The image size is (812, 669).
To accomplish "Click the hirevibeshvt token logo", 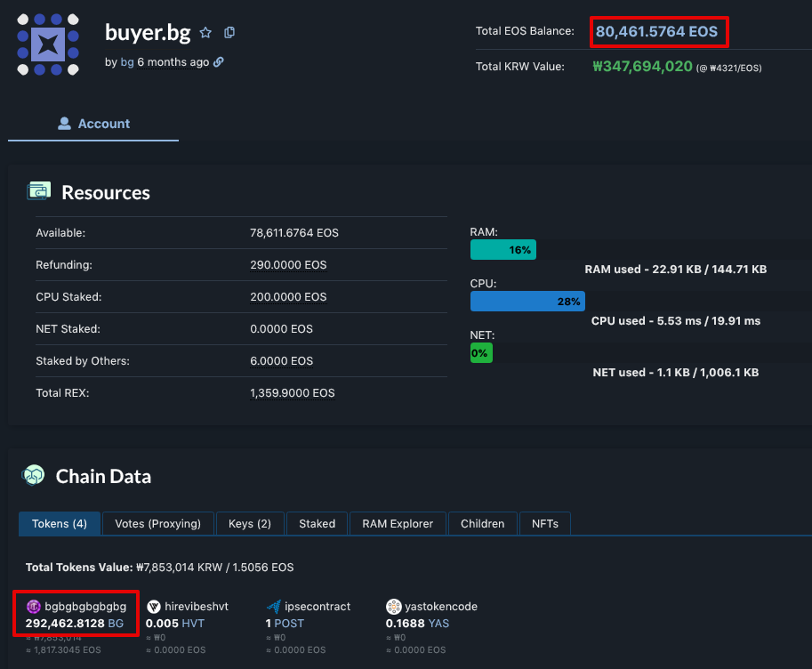I will [x=154, y=607].
